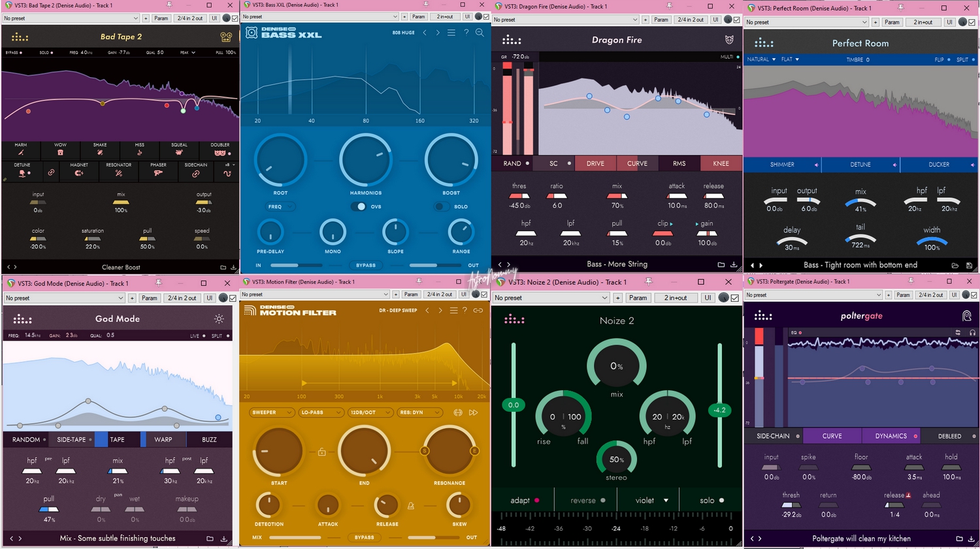Click the Wow effect icon in Bad Tape 2
980x549 pixels.
[x=60, y=152]
